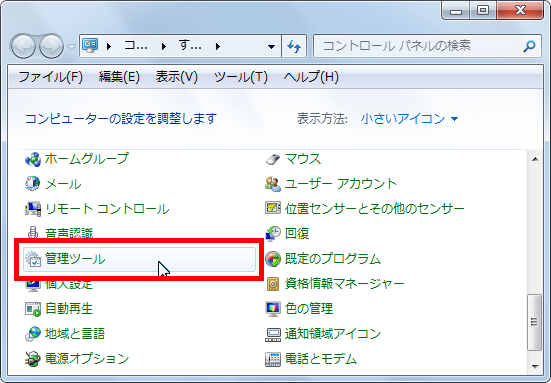Screen dimensions: 551x383
Task: Open the 小さいアイコン view dropdown
Action: (409, 119)
